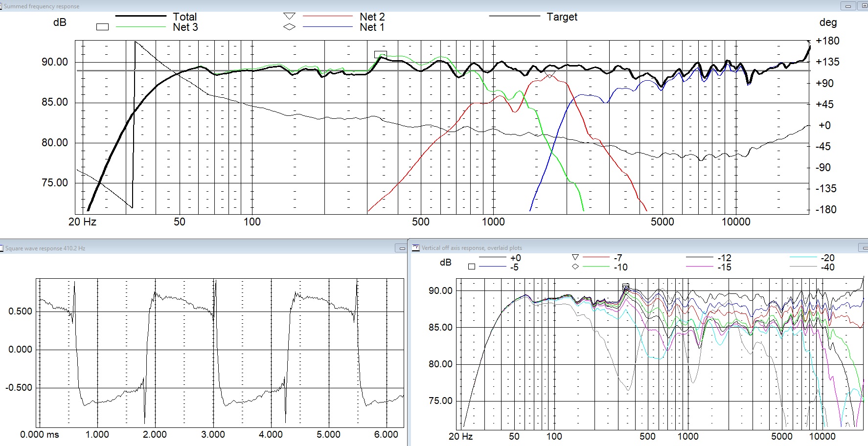This screenshot has height=446, width=868.
Task: Click the Net 1 diamond marker in legend
Action: (x=290, y=27)
